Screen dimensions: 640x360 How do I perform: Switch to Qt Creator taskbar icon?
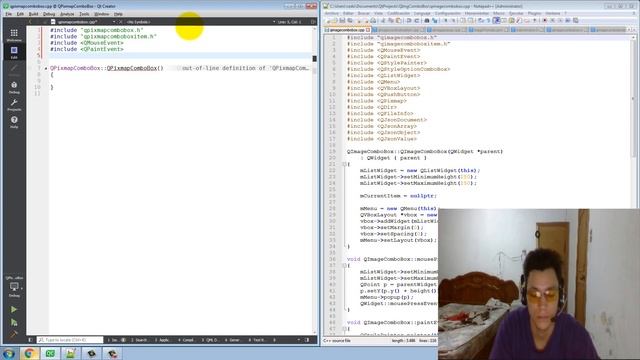click(x=50, y=353)
